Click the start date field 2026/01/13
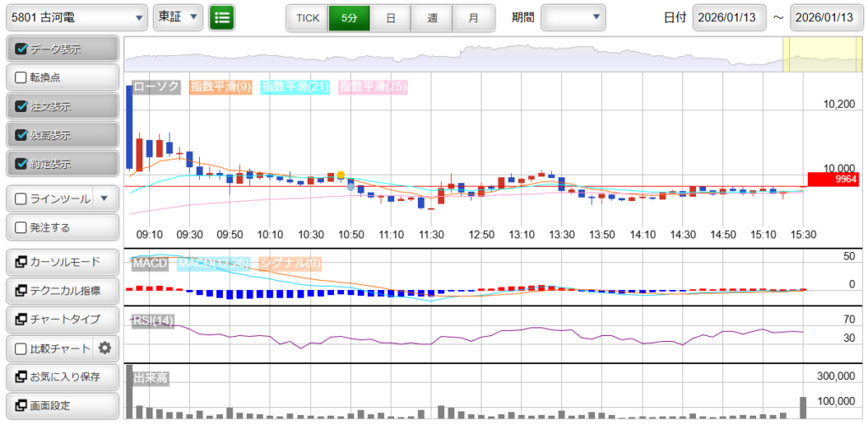 pyautogui.click(x=729, y=17)
